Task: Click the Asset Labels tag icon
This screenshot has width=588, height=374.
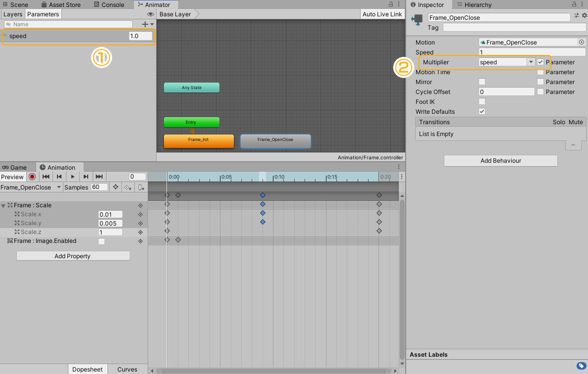Action: click(x=581, y=366)
